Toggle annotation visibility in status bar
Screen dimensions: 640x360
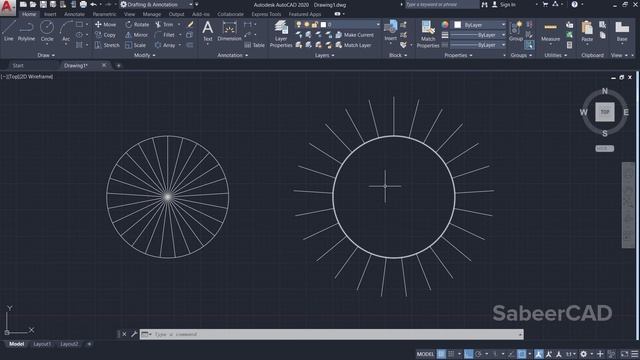(539, 354)
